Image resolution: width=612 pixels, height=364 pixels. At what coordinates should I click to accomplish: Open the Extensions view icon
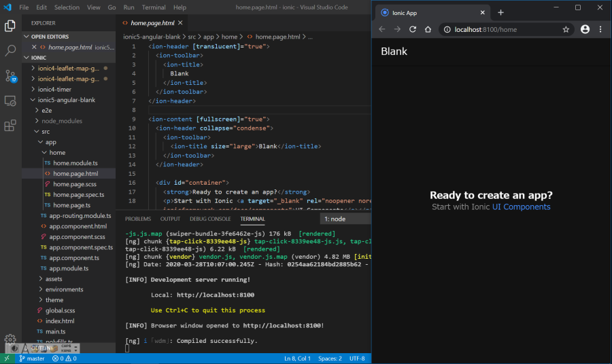10,126
